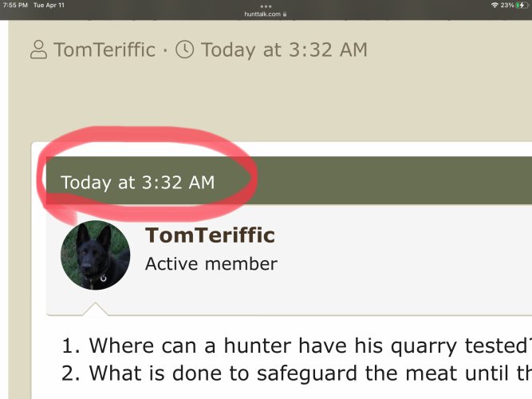Click the first numbered question about quarry
This screenshot has width=532, height=399.
(297, 346)
